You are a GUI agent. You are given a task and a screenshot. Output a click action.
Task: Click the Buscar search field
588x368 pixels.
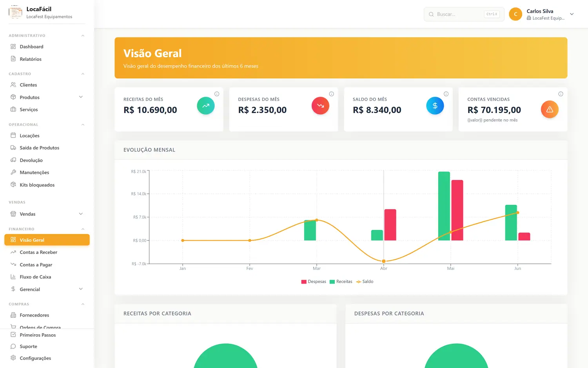(x=464, y=14)
